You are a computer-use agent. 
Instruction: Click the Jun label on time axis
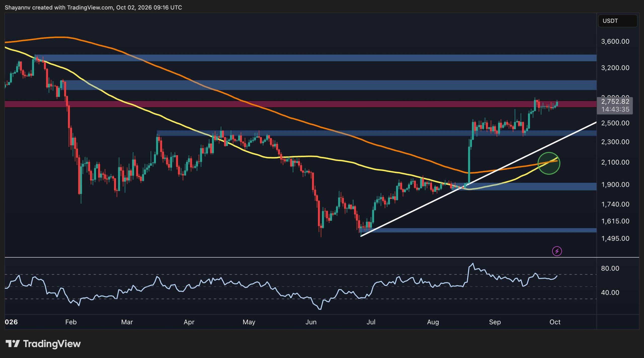click(311, 322)
